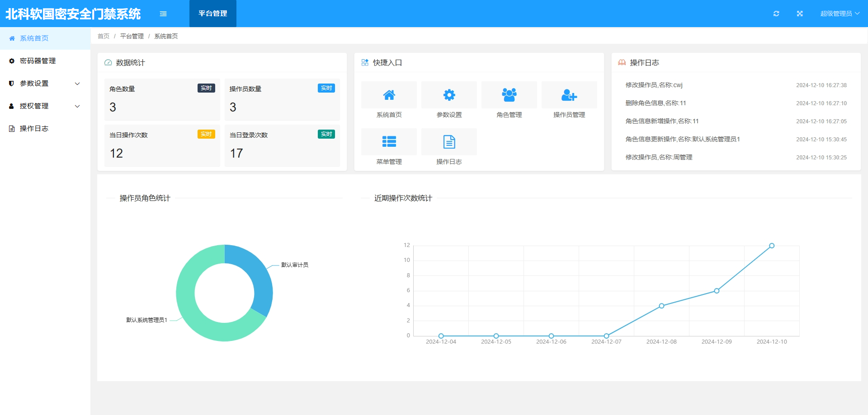The image size is (868, 415).
Task: Click the 首页 breadcrumb link
Action: 104,36
